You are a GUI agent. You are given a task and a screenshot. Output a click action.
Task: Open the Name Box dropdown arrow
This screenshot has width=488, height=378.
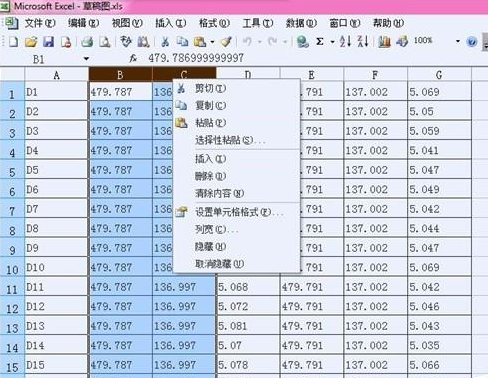[86, 59]
